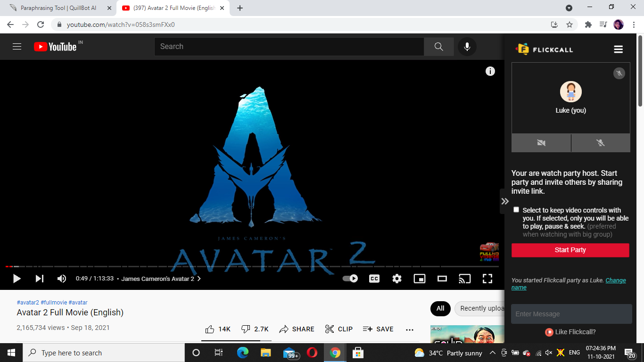Cast video to another screen
Viewport: 644px width, 362px height.
[465, 279]
